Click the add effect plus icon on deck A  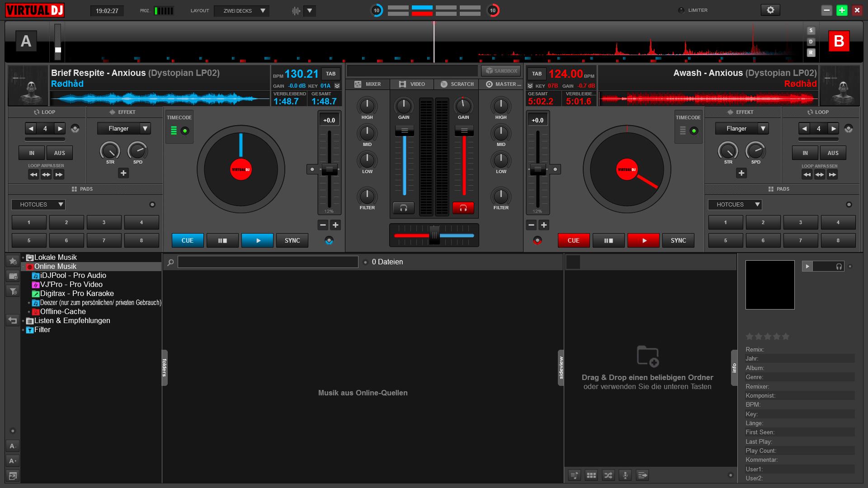coord(123,173)
